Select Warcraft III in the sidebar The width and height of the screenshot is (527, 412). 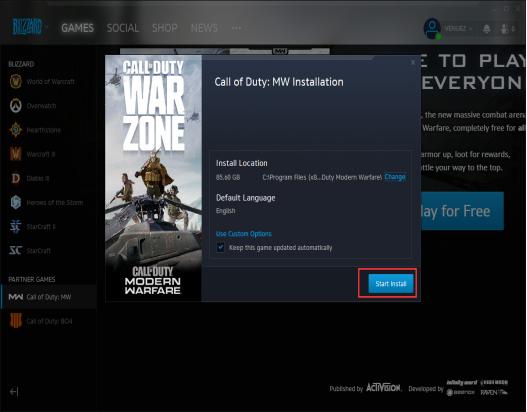tap(32, 154)
